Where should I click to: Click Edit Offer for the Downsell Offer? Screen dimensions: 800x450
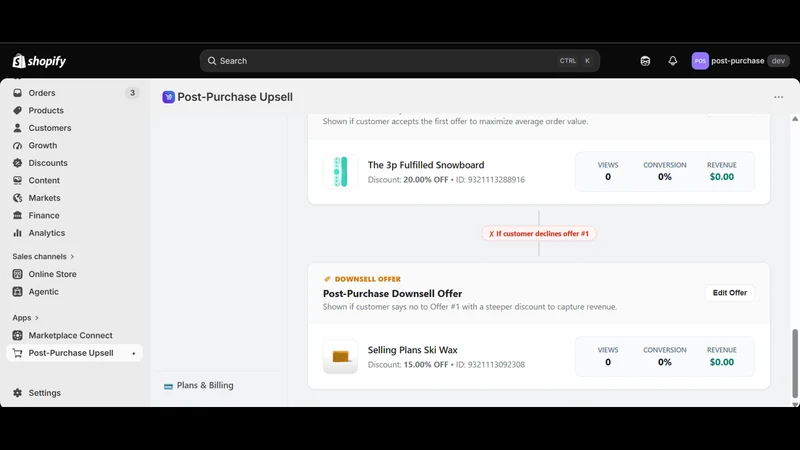pyautogui.click(x=730, y=293)
